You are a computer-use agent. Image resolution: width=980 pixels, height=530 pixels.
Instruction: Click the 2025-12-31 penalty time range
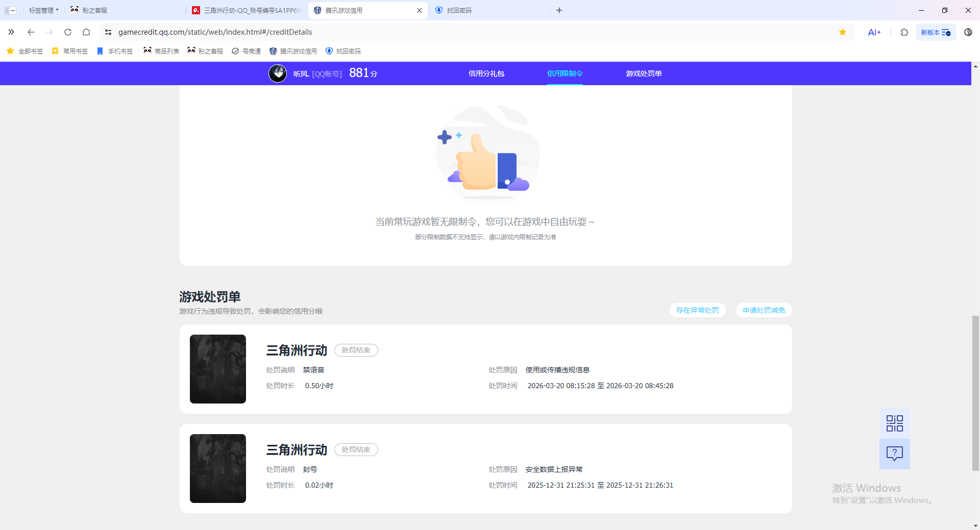click(x=600, y=485)
